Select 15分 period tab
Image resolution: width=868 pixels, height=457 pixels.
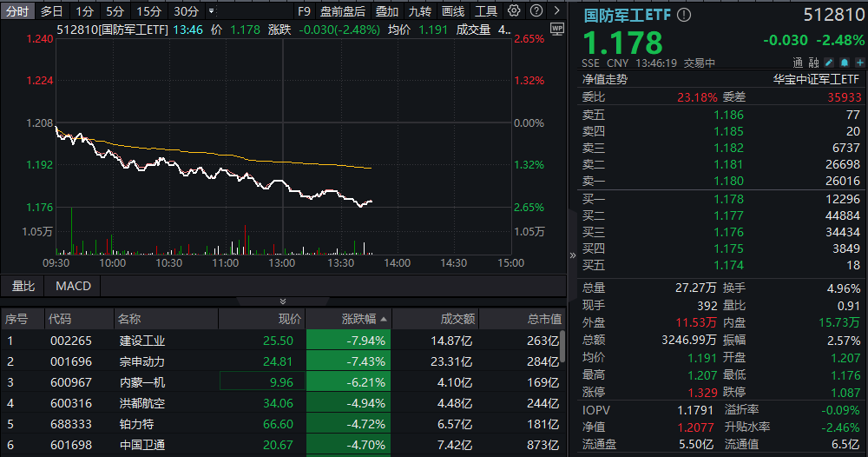(x=149, y=11)
